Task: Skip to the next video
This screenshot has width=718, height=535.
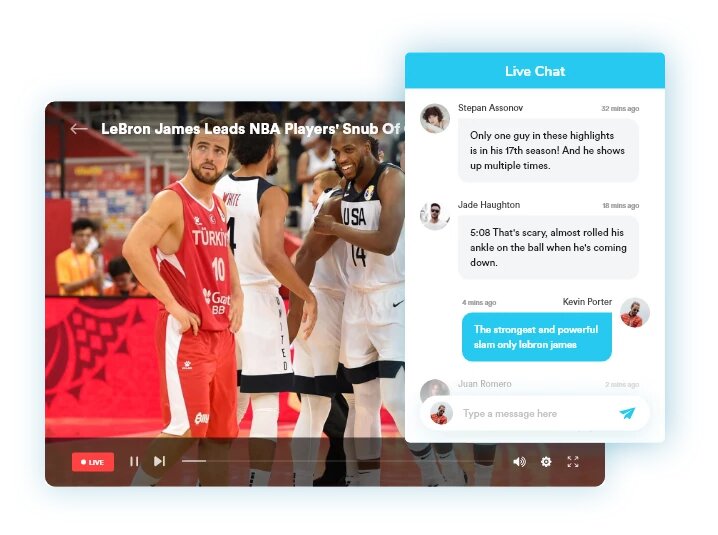Action: tap(159, 462)
